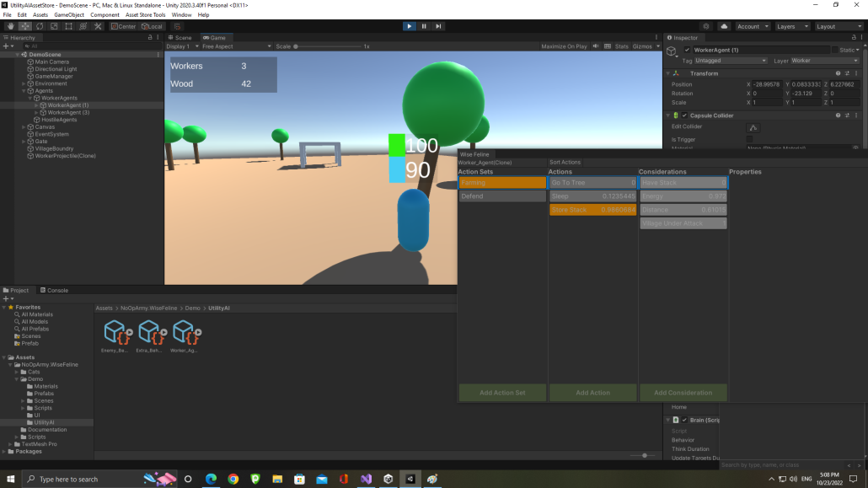
Task: Expand the Canvas item in Hierarchy
Action: (x=24, y=127)
